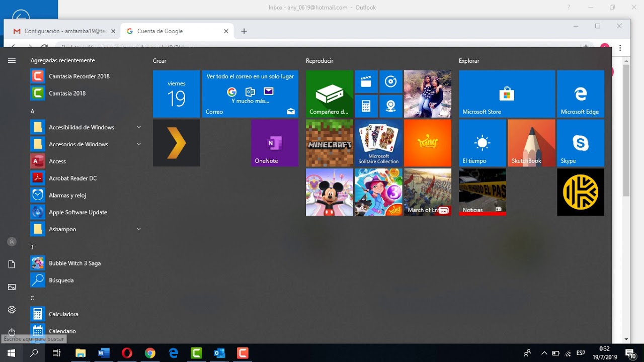The height and width of the screenshot is (362, 644).
Task: Open Microsoft Solitaire Collection tile
Action: tap(378, 143)
